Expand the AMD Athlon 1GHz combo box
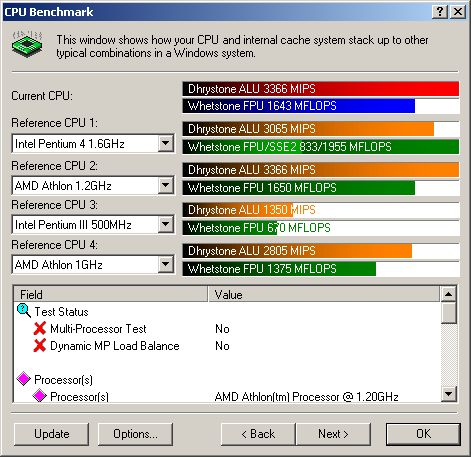471x457 pixels. [x=165, y=265]
